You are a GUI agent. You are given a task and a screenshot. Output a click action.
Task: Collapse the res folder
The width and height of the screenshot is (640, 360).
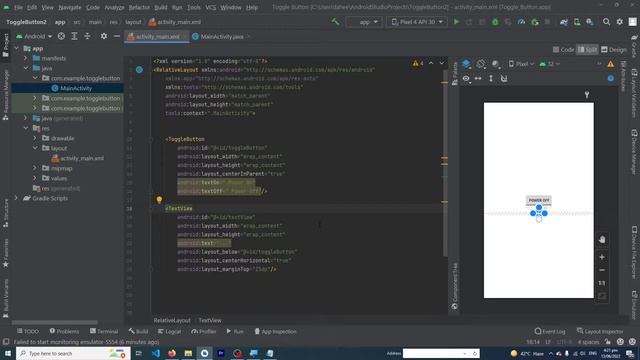26,128
